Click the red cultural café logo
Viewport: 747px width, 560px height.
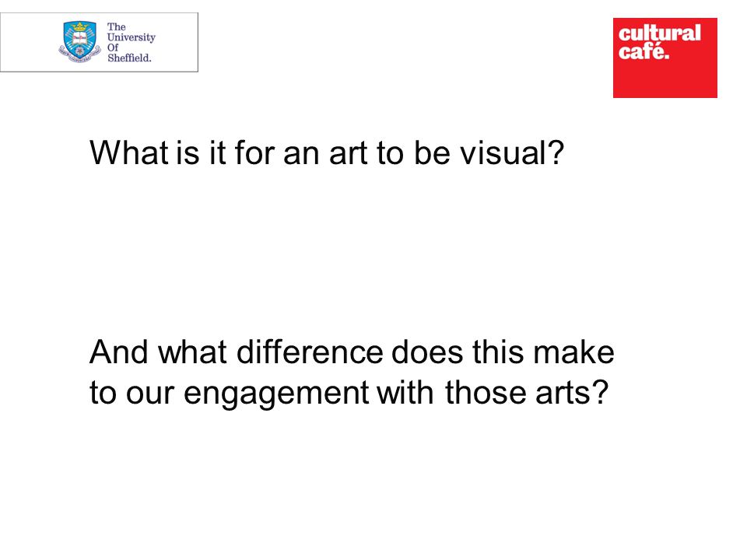tap(665, 58)
